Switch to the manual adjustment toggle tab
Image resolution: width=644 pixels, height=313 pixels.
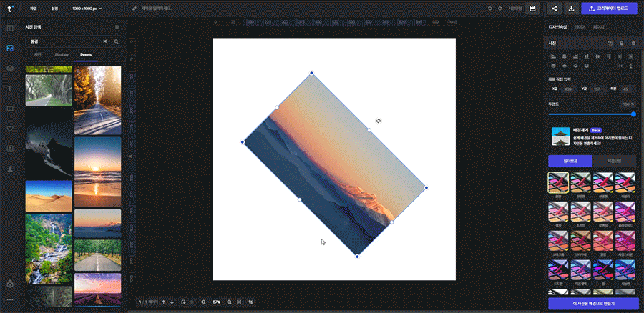615,161
